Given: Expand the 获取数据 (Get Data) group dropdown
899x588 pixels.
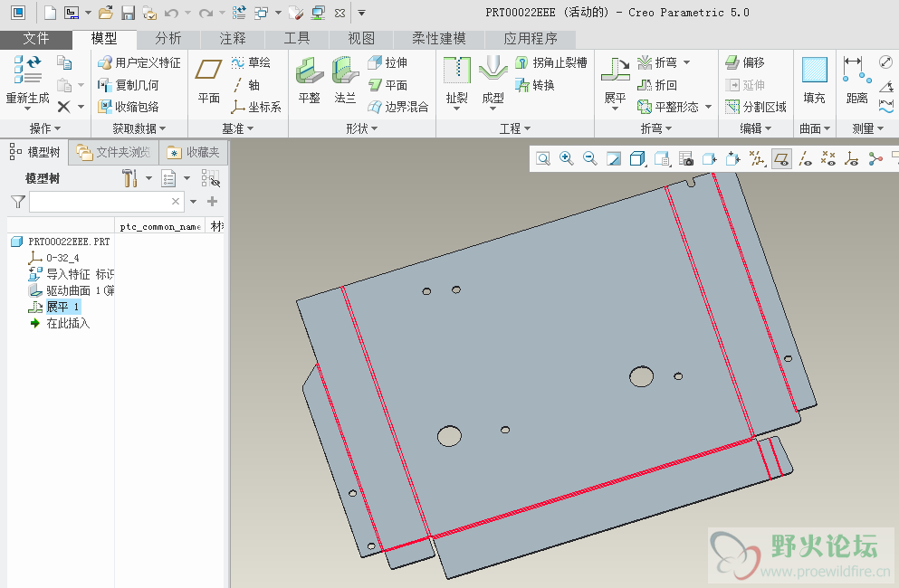Looking at the screenshot, I should [x=139, y=128].
